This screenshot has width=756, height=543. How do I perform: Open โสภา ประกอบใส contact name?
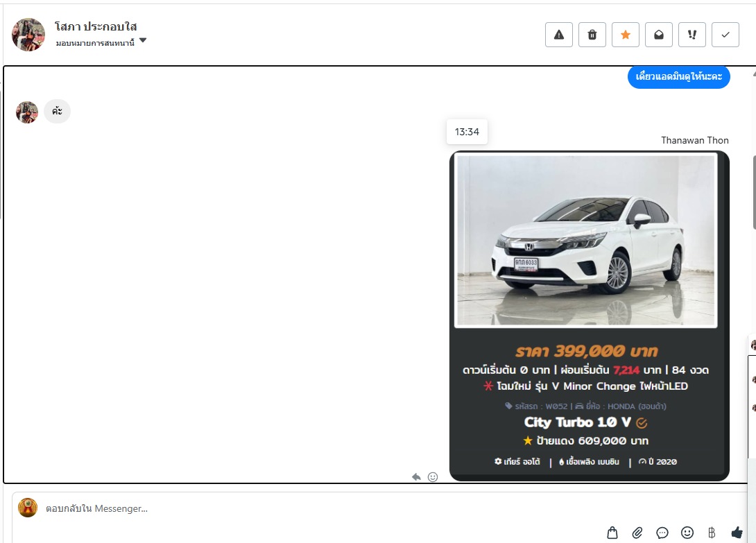(96, 27)
